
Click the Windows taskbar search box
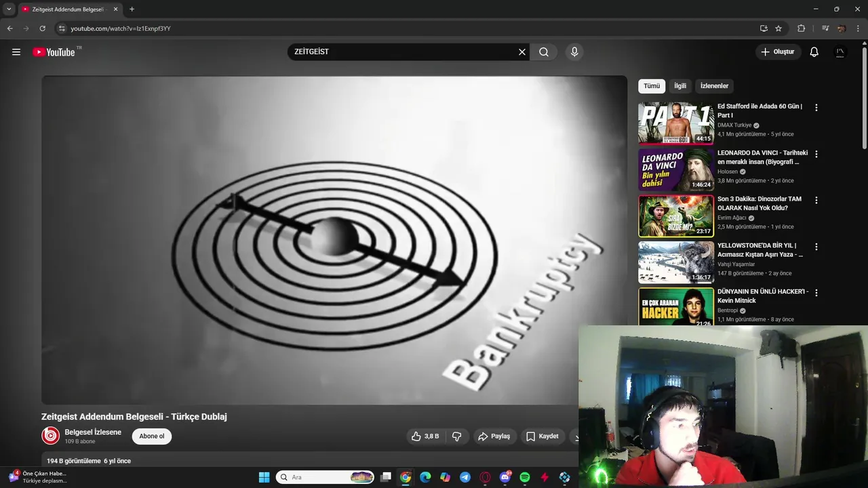coord(325,477)
